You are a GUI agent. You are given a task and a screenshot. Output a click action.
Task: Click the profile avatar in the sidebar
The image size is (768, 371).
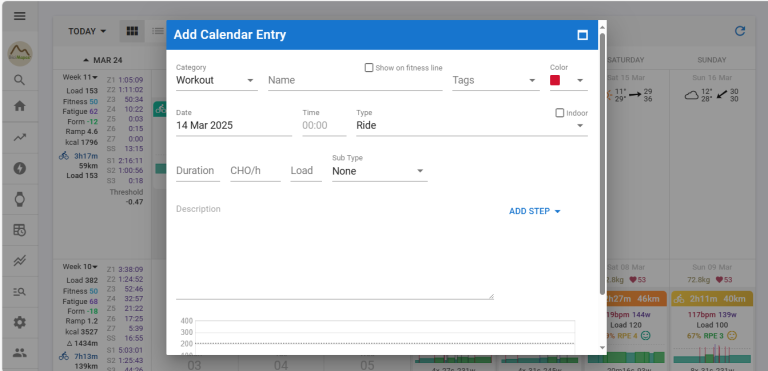coord(20,54)
